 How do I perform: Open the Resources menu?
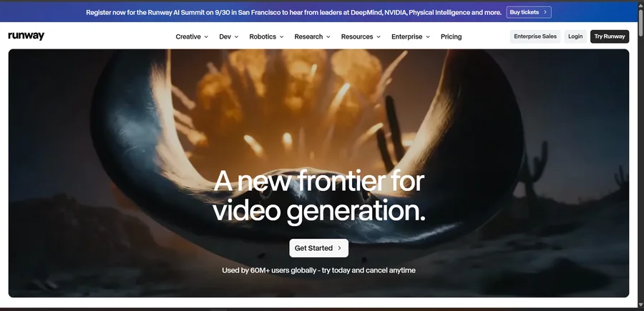pos(361,36)
